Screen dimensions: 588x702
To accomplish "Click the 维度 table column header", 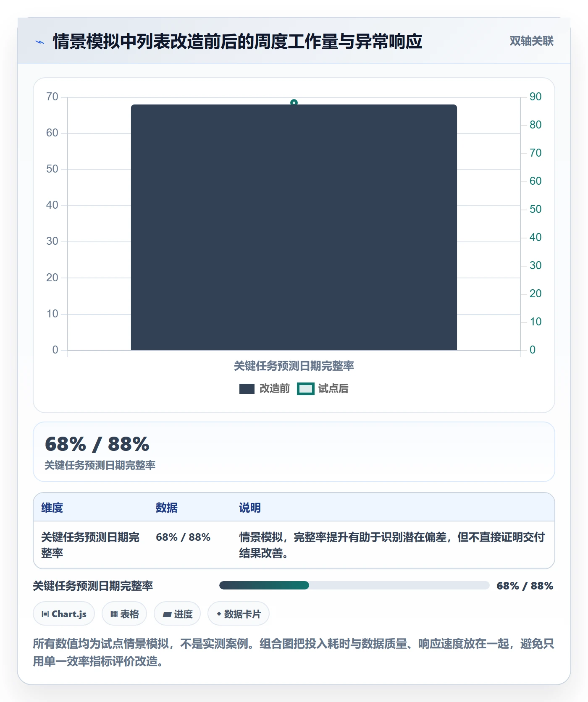I will tap(52, 508).
